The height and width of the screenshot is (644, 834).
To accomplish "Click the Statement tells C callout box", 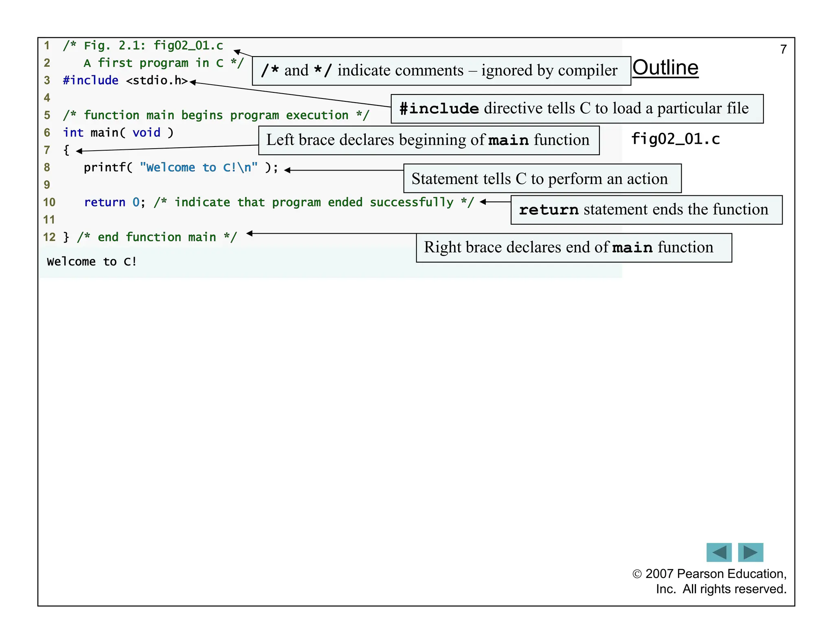I will tap(542, 179).
